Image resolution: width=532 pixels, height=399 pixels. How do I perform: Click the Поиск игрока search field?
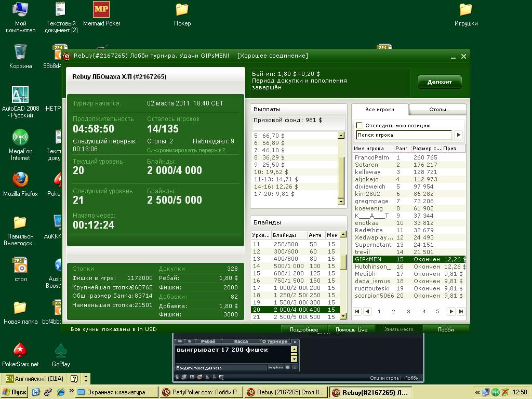404,135
